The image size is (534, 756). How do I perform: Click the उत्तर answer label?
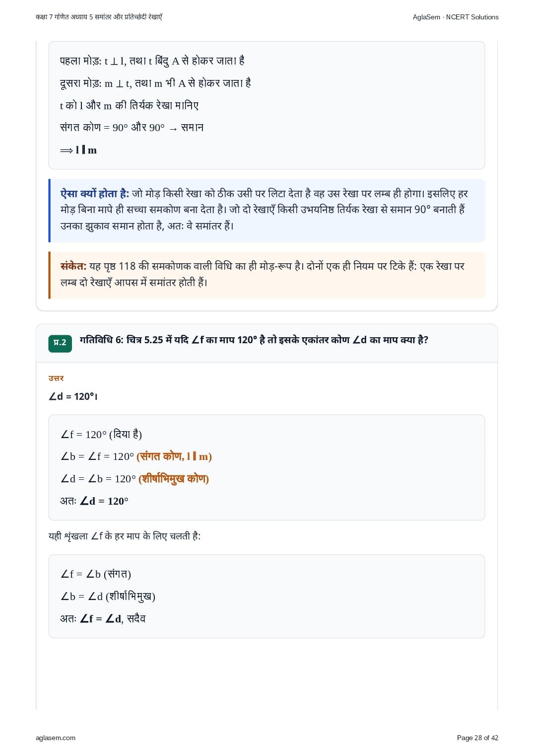pos(56,378)
